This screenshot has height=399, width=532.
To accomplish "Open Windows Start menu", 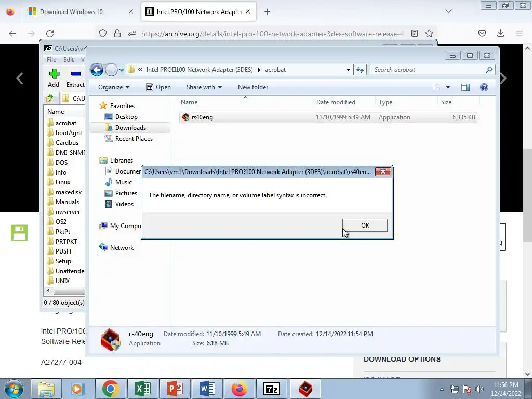I will tap(14, 389).
